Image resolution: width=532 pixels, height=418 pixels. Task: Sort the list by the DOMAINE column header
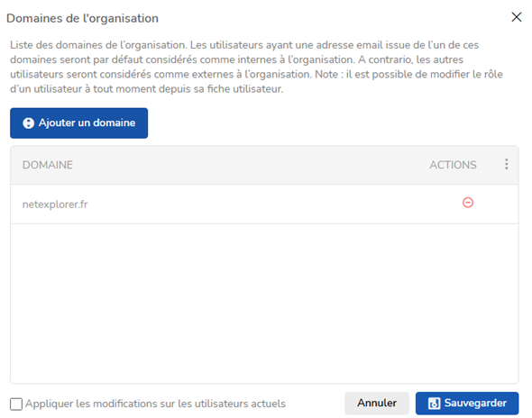(48, 165)
